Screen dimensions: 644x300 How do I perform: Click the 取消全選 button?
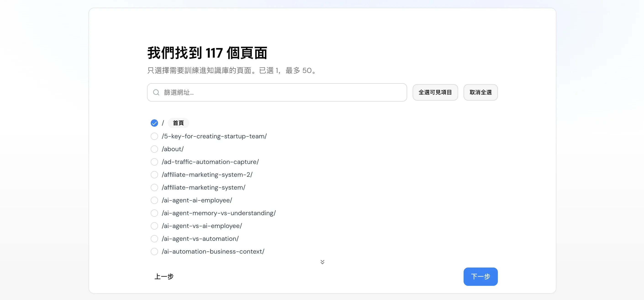pos(480,92)
